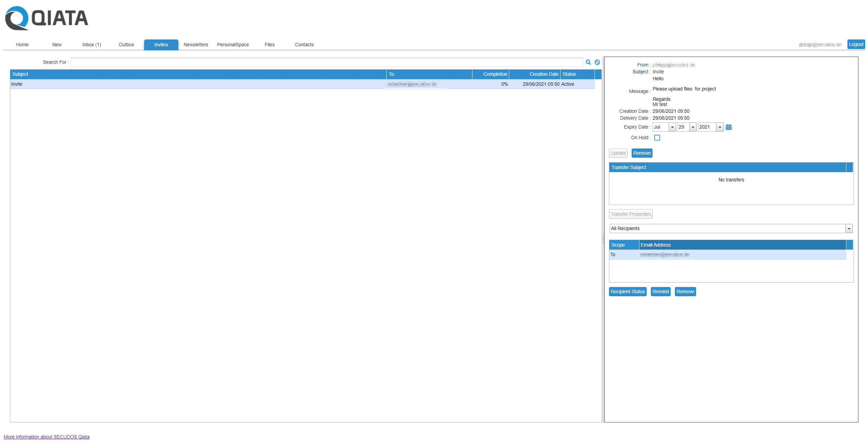Open the All Recipients dropdown
This screenshot has height=442, width=868.
click(849, 228)
